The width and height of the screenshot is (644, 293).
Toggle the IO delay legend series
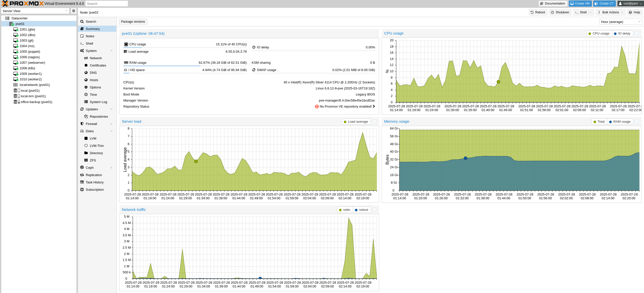coord(622,34)
